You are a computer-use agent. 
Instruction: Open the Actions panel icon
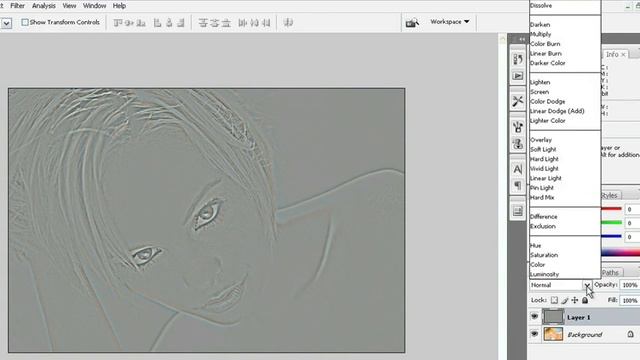518,76
